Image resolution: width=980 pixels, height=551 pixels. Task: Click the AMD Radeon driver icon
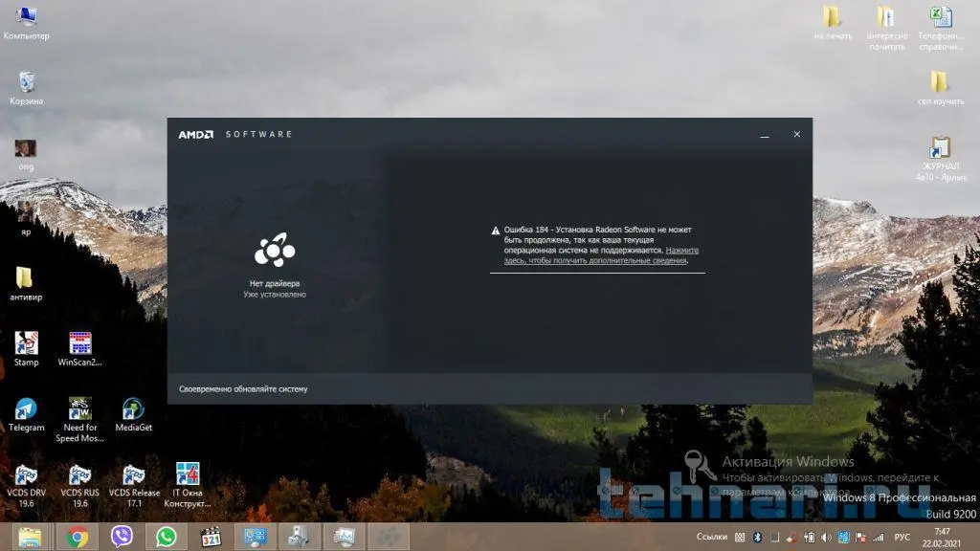(275, 250)
